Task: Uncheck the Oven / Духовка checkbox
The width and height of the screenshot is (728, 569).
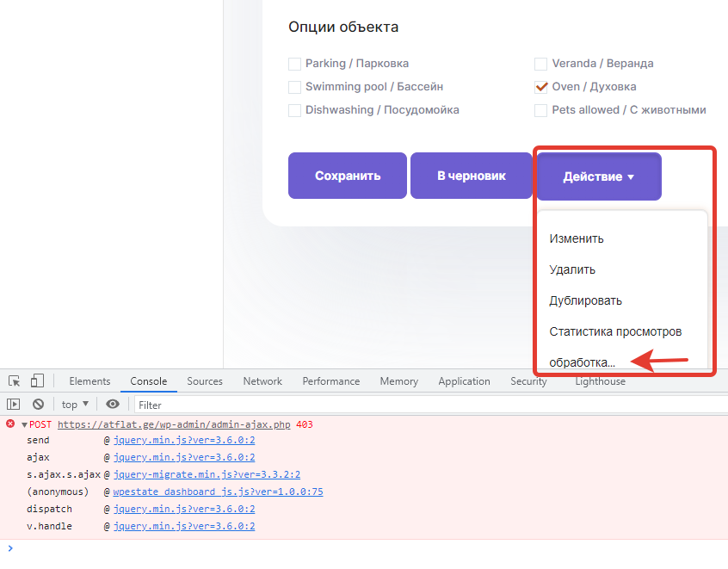Action: click(540, 87)
